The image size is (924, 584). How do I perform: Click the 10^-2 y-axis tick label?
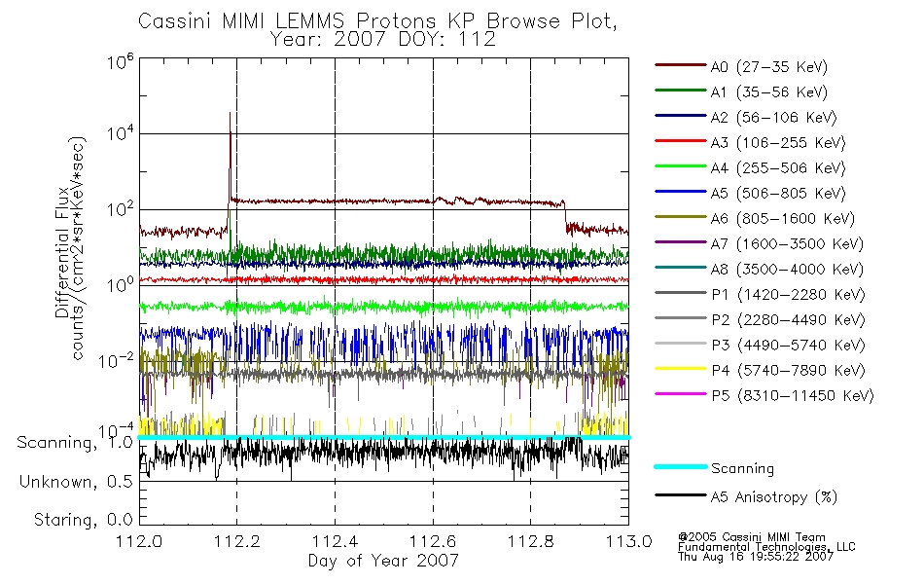click(116, 360)
